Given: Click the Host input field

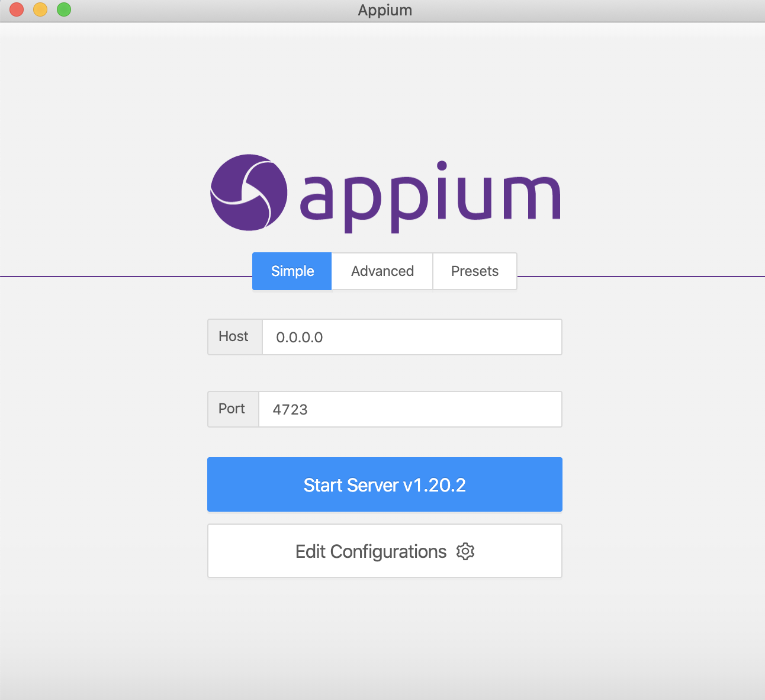Looking at the screenshot, I should (412, 337).
